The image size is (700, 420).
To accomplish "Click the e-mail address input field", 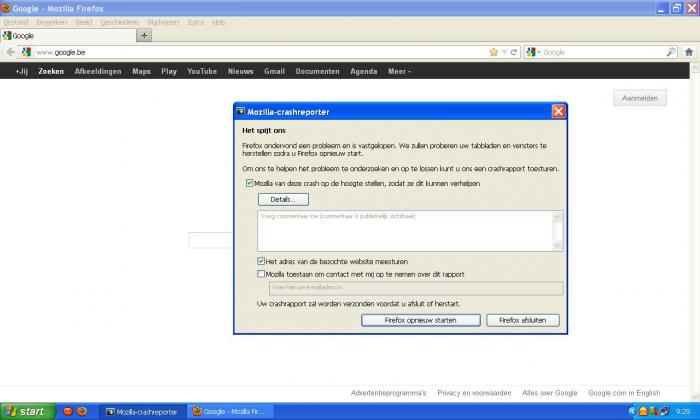I will coord(416,288).
